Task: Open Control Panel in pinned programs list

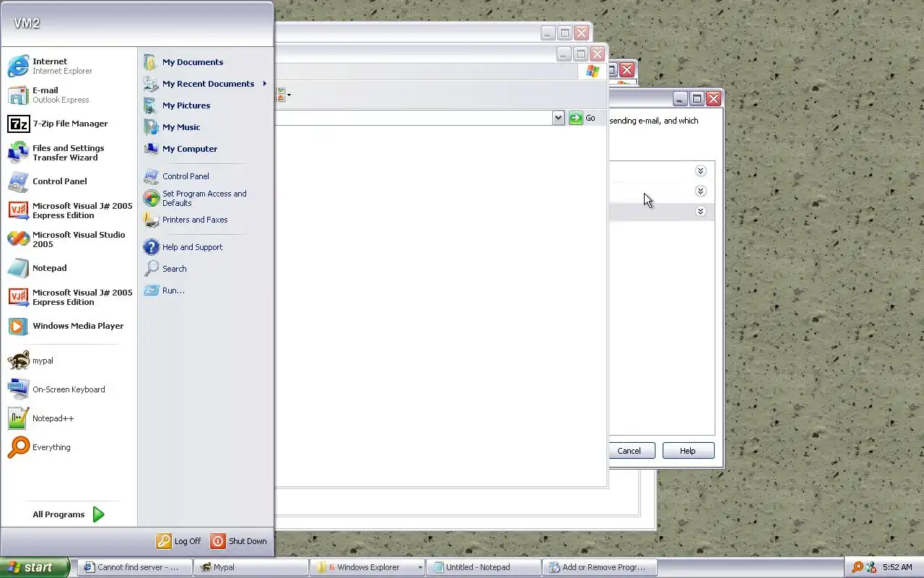Action: (69, 181)
